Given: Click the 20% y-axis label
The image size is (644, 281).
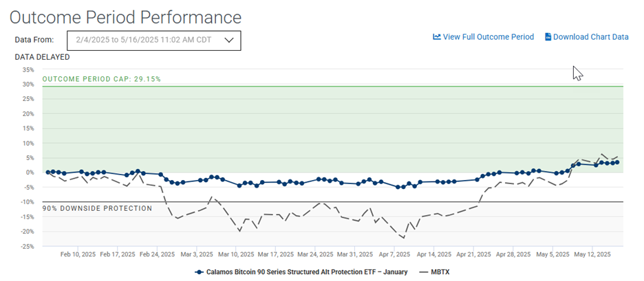Looking at the screenshot, I should [x=29, y=113].
